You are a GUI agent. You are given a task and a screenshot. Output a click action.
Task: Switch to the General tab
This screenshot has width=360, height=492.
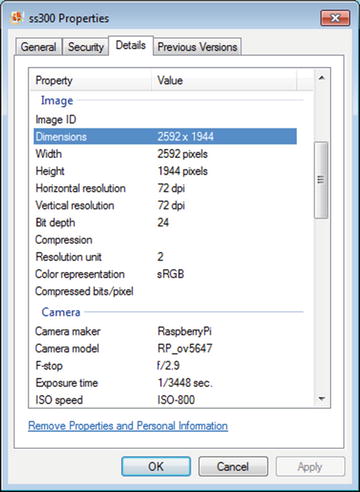[39, 47]
